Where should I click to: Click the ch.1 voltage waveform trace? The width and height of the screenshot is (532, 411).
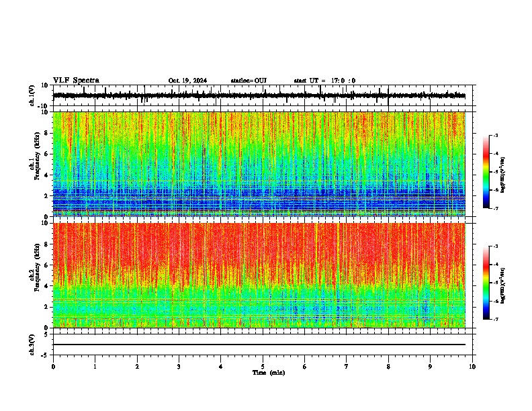click(259, 95)
